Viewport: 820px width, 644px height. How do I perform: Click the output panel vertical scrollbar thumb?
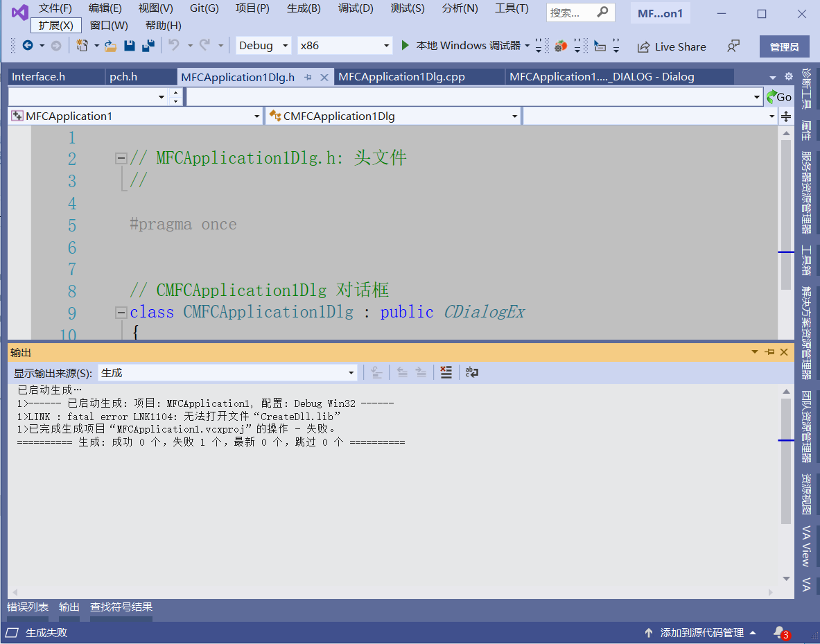pos(786,462)
